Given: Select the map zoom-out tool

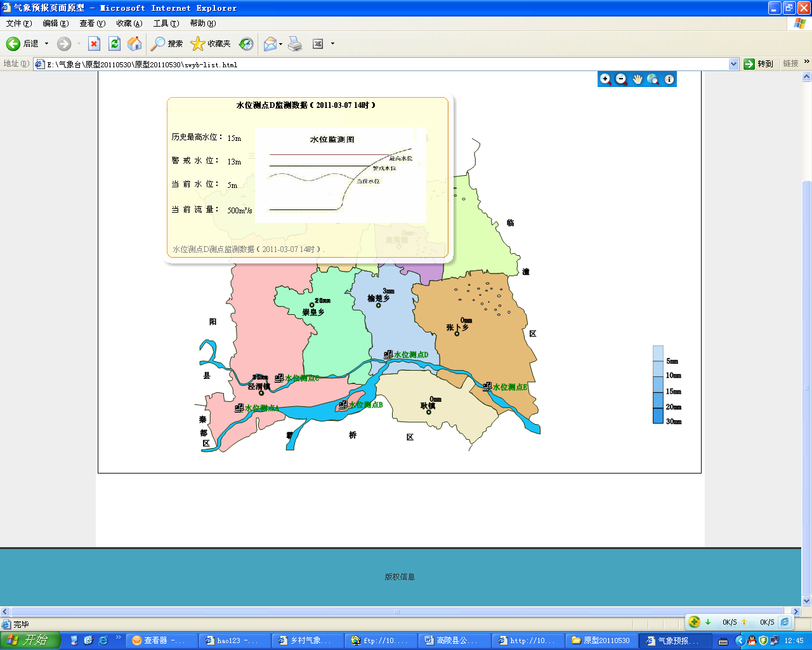Looking at the screenshot, I should 622,79.
